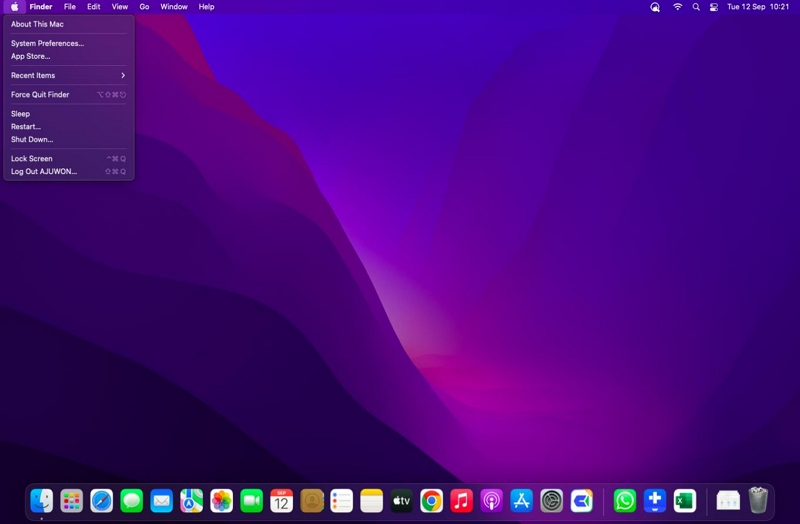Open the Window menu
This screenshot has height=524, width=800.
[174, 7]
